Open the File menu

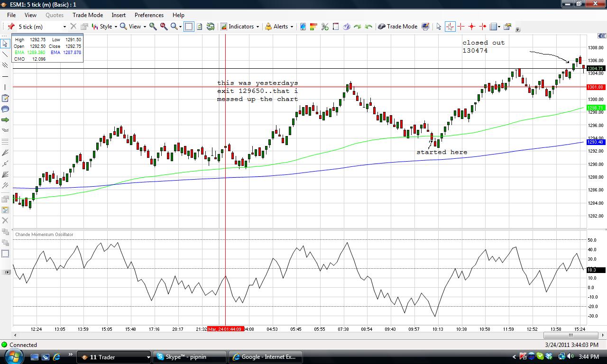(11, 15)
